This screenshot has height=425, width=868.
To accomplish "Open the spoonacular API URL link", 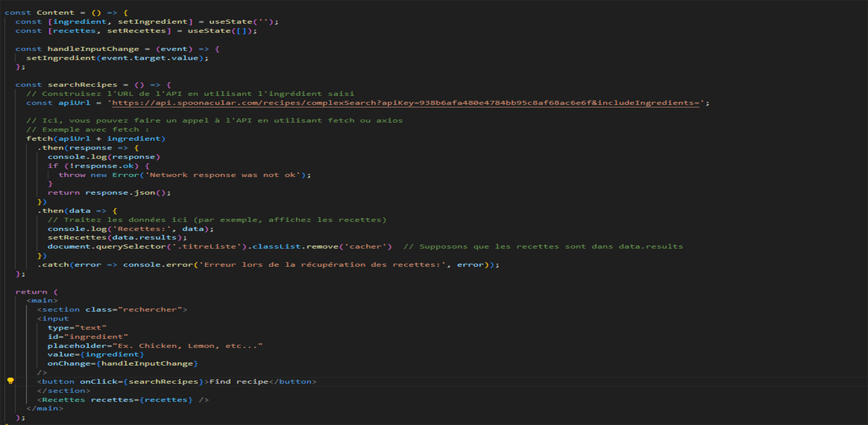I will click(x=406, y=103).
